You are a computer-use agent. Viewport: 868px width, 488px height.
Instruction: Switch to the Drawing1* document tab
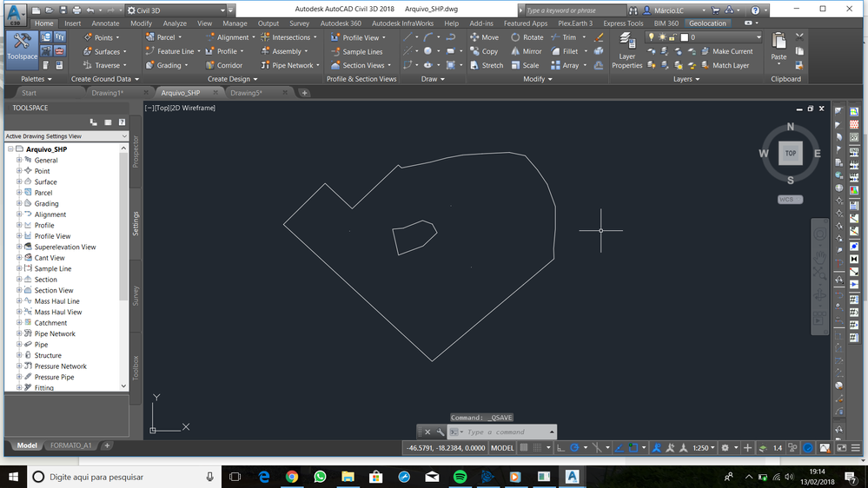(x=108, y=92)
